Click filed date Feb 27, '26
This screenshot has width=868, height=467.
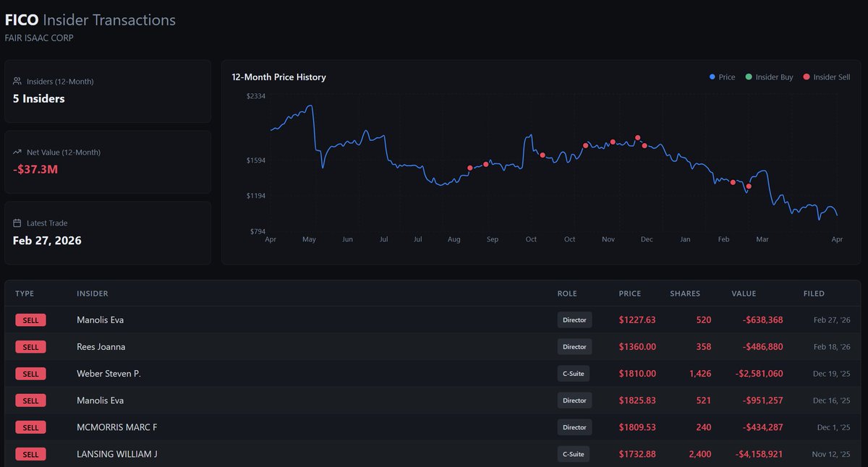[832, 320]
